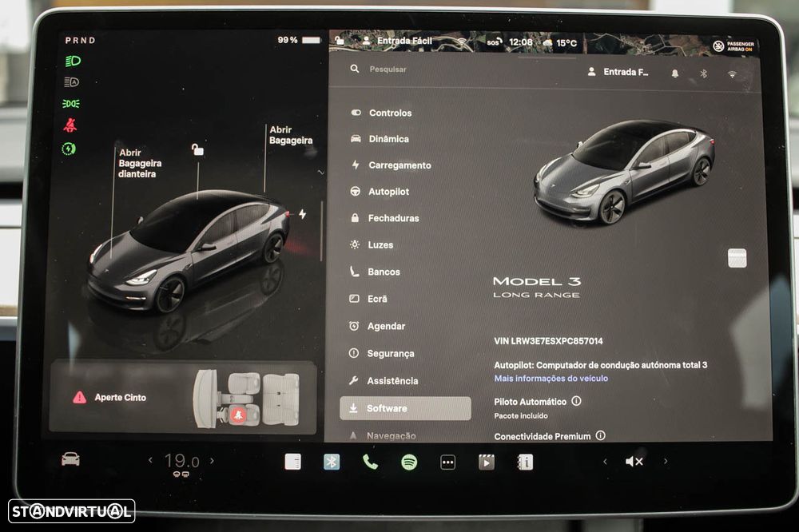Tap the green charging status indicator

[x=69, y=149]
